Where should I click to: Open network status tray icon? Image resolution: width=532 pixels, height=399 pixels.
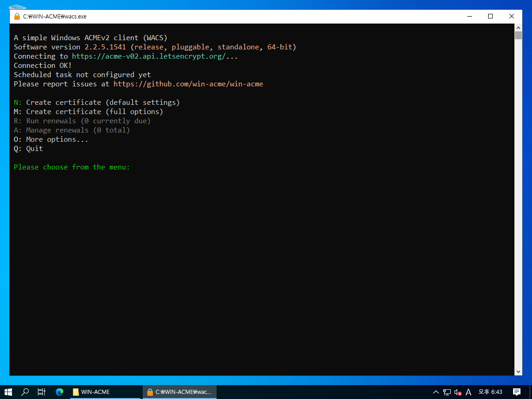[447, 392]
